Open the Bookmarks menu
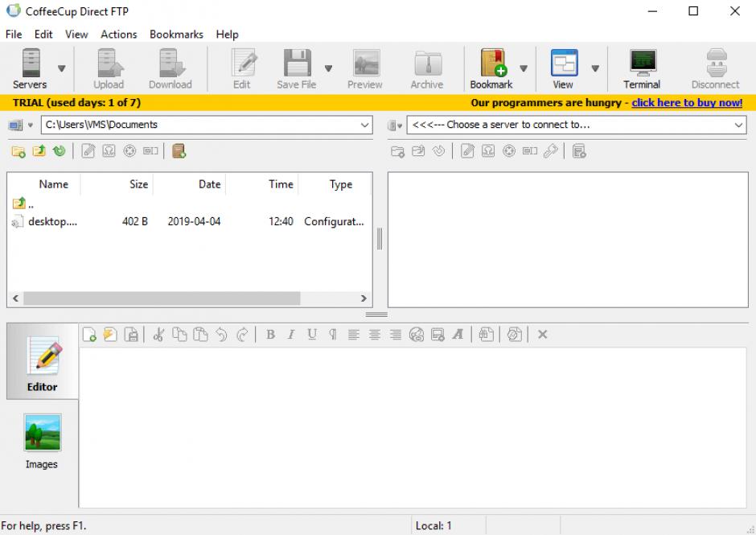 click(x=176, y=35)
